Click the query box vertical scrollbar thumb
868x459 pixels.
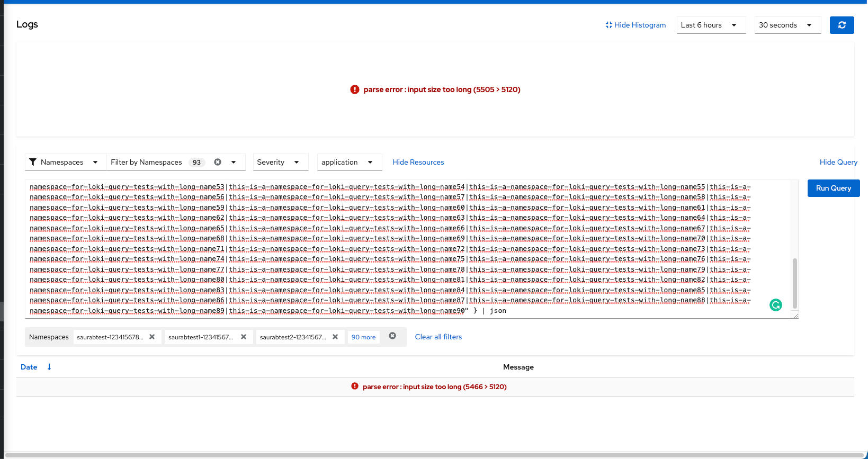click(795, 283)
